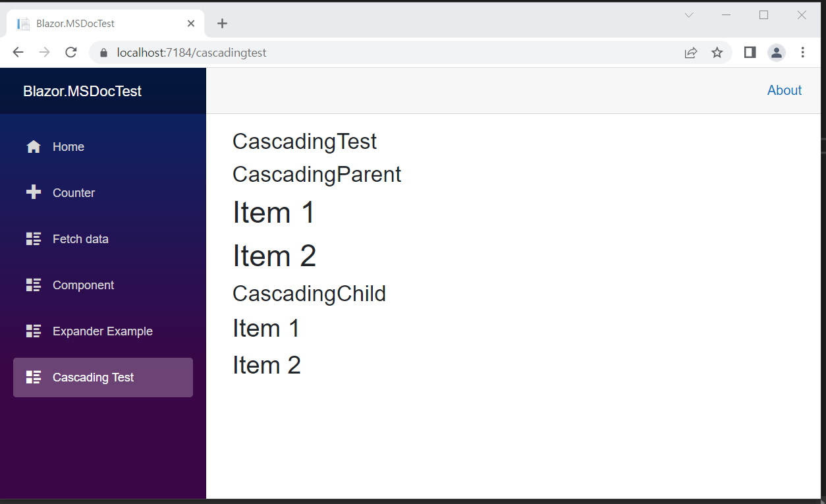This screenshot has width=826, height=504.
Task: Click the Home house icon in sidebar
Action: pos(34,147)
